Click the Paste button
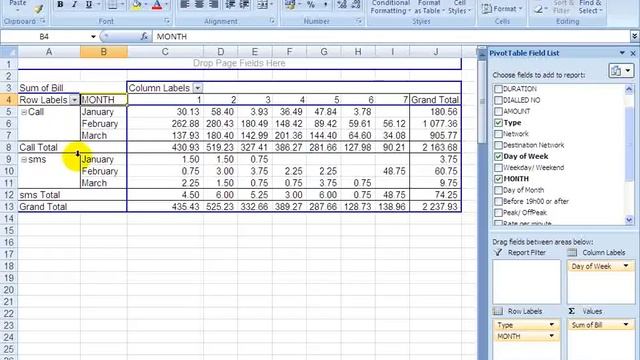The width and height of the screenshot is (640, 360). click(18, 6)
